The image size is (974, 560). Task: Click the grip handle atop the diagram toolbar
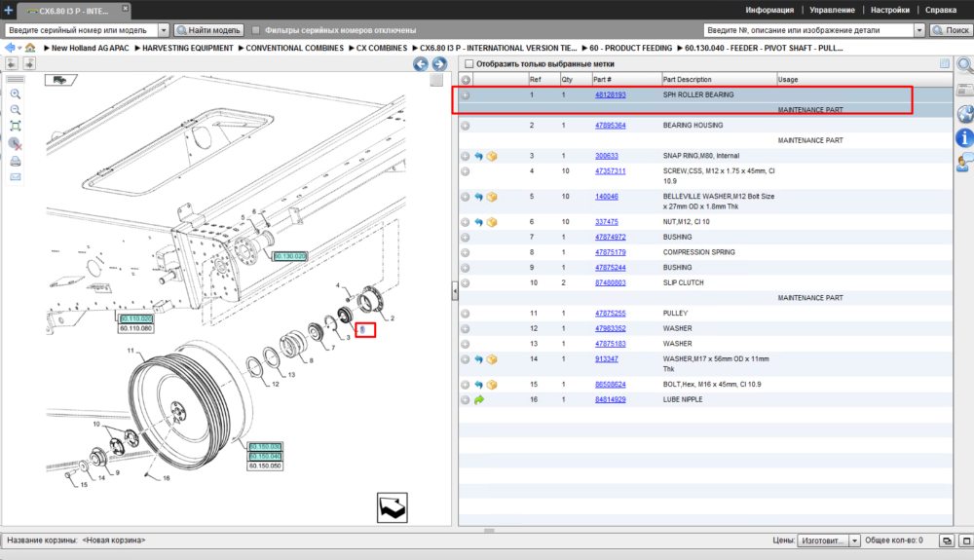pyautogui.click(x=16, y=80)
